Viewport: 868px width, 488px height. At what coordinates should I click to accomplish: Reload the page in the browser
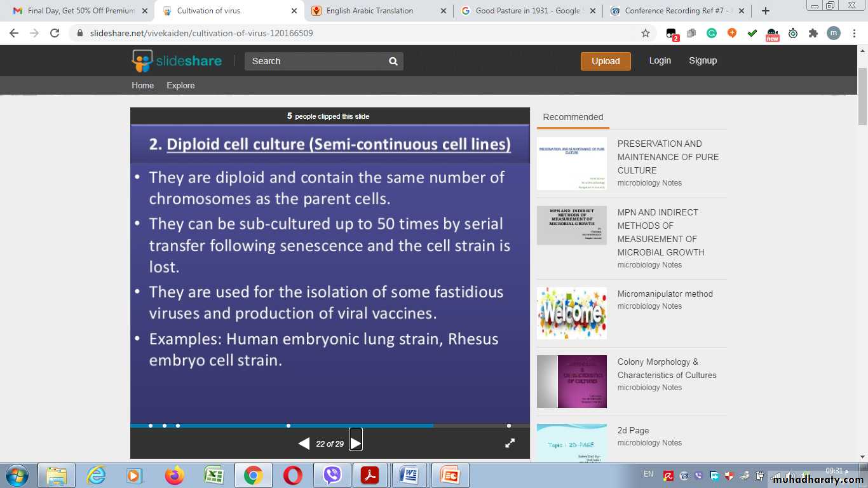55,33
